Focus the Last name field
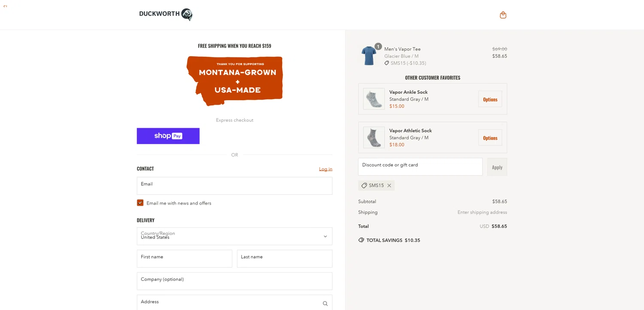The width and height of the screenshot is (644, 310). 284,259
